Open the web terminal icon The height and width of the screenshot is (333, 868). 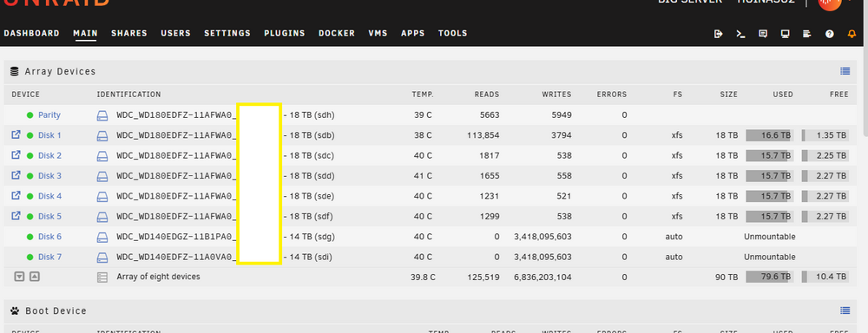click(740, 34)
